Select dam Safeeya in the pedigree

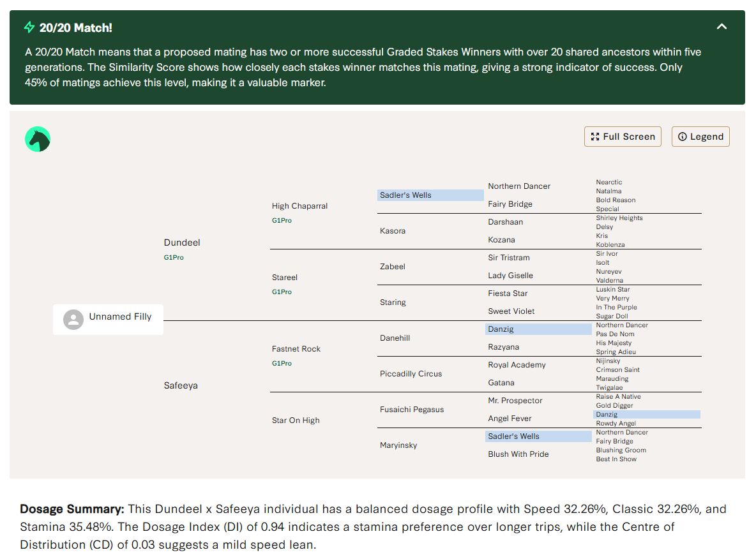pos(181,385)
